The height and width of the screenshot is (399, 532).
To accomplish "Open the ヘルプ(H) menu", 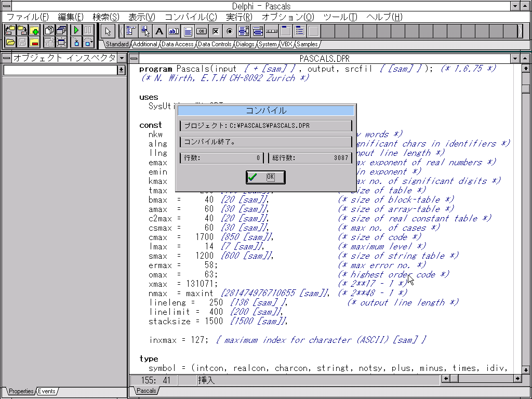I will [x=384, y=17].
